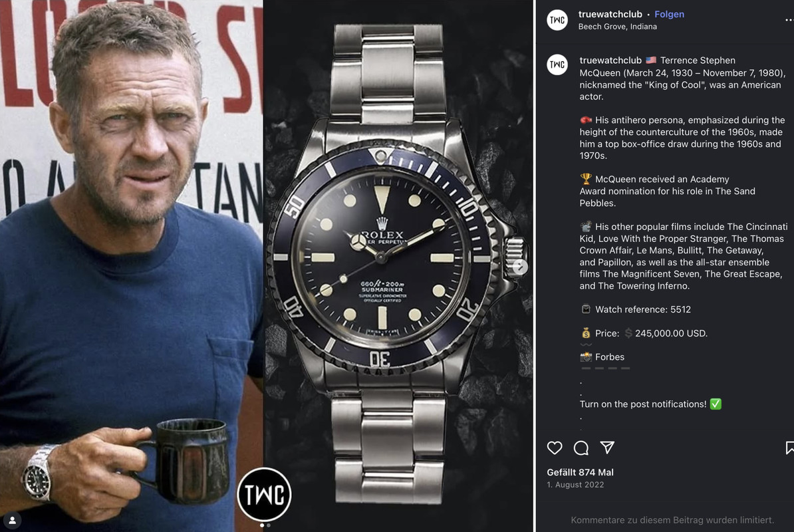Open comments via the speech bubble icon

[x=581, y=448]
